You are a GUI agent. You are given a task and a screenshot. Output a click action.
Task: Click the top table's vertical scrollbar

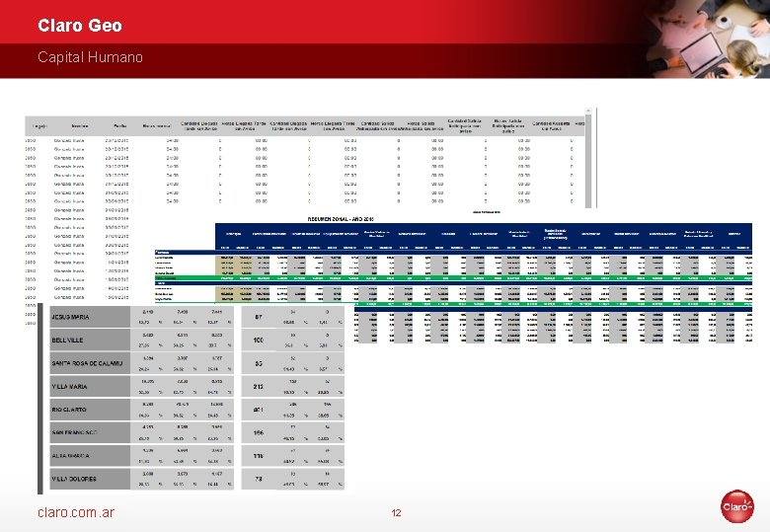click(588, 158)
